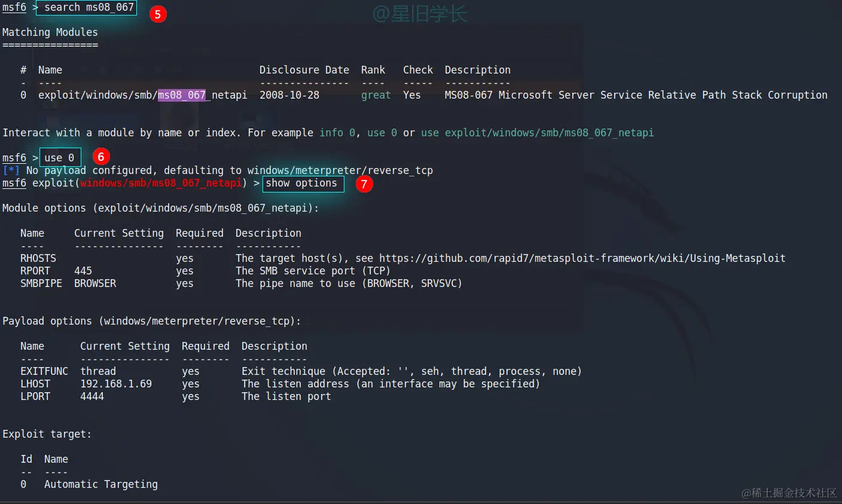Click "Required" header in Module options table

pyautogui.click(x=200, y=233)
